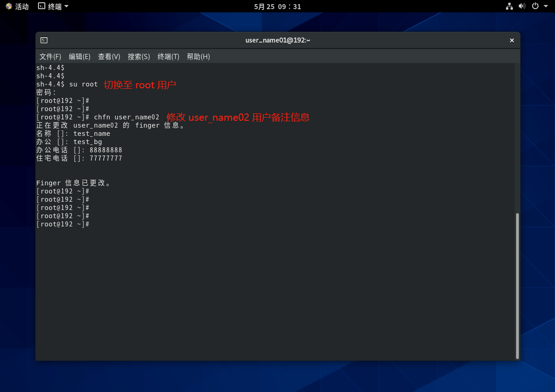Image resolution: width=555 pixels, height=392 pixels.
Task: Open the network status icon
Action: coord(509,6)
